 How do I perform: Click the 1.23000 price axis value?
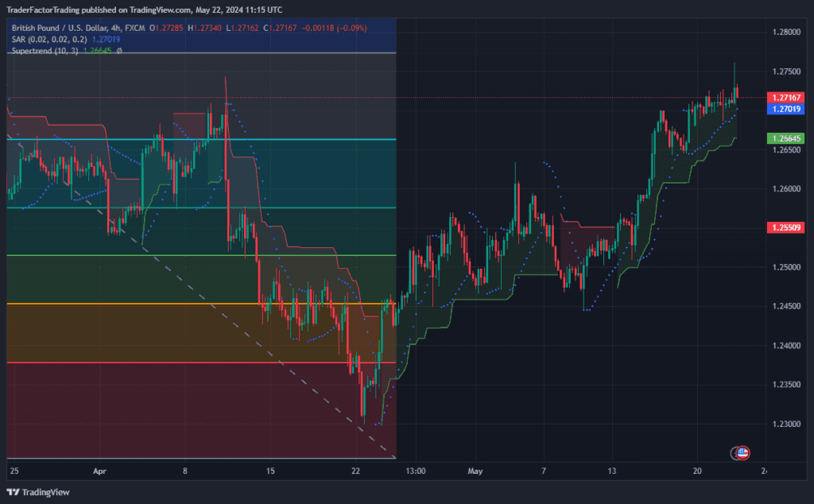786,424
